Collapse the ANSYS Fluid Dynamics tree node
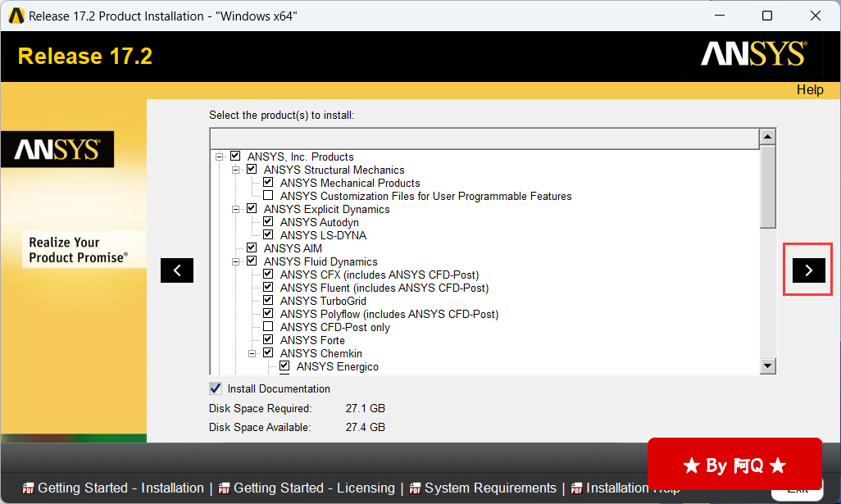 [235, 261]
